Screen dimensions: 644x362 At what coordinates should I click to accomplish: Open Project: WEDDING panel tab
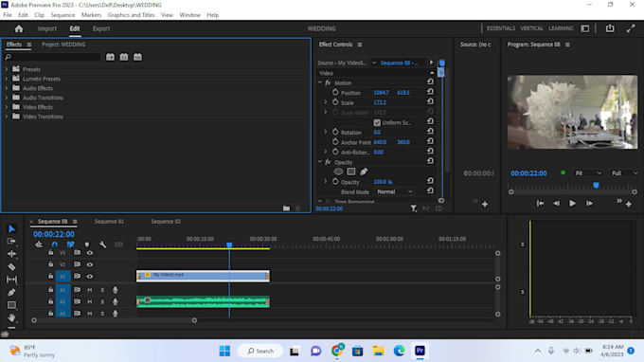(x=63, y=45)
